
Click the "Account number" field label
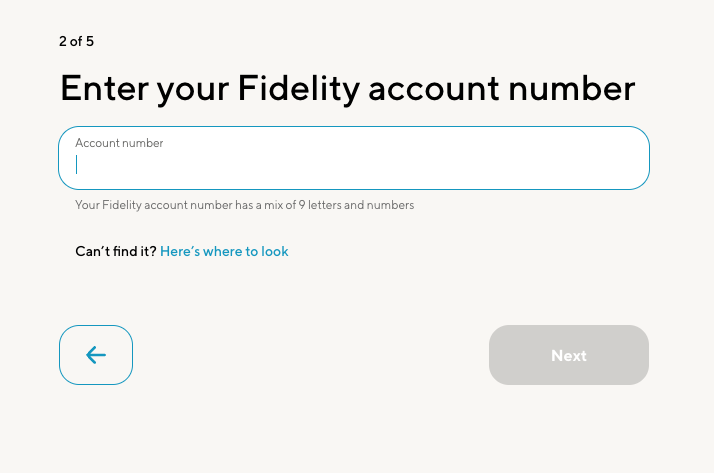tap(119, 143)
